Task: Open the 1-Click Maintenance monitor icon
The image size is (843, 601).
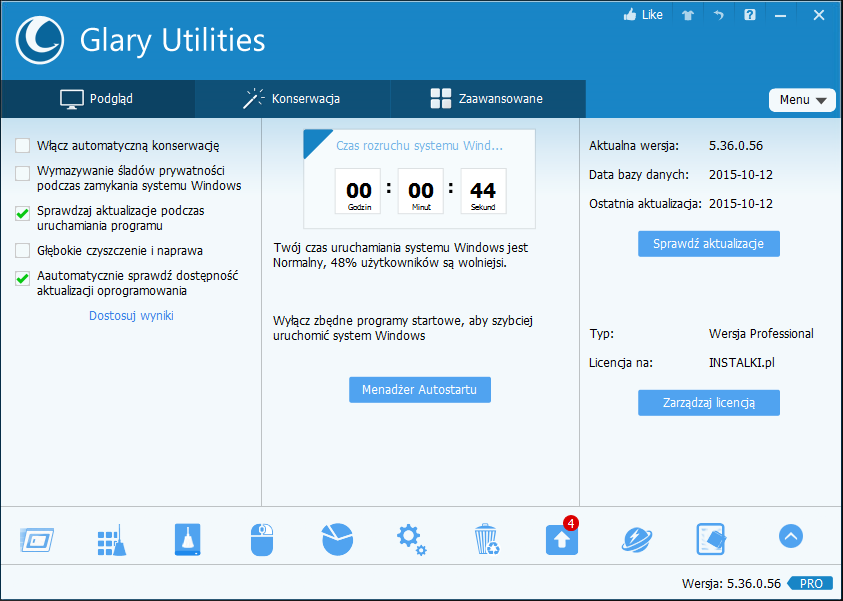Action: [36, 538]
